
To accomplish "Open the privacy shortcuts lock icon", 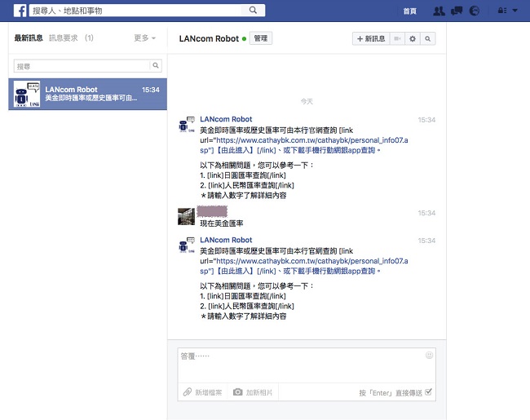I will 502,11.
